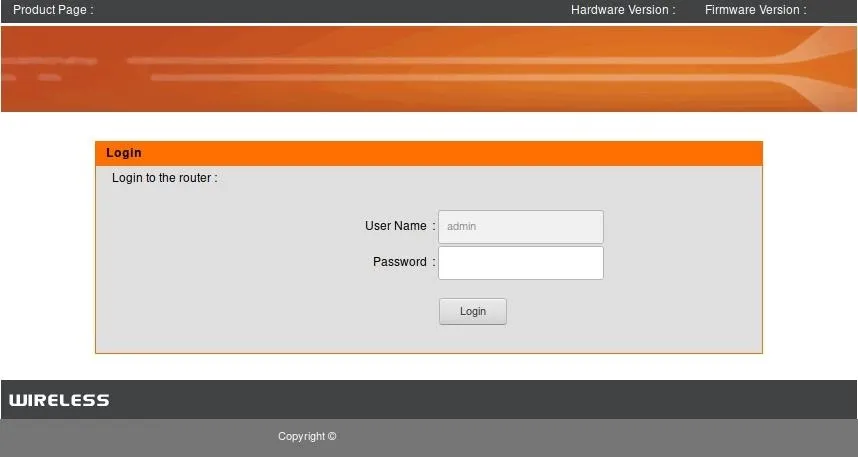This screenshot has height=457, width=858.
Task: Click the WIRELESS logo in footer
Action: point(59,400)
